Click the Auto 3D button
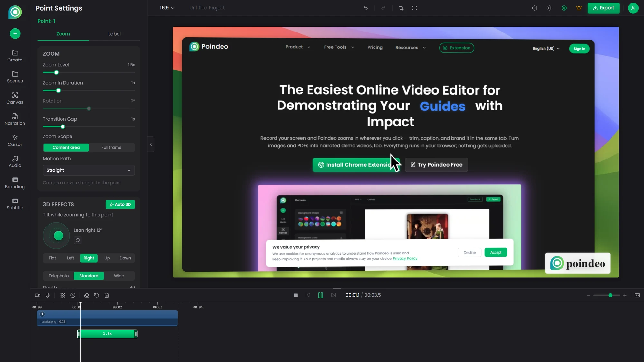Viewport: 644px width, 362px height. point(120,204)
